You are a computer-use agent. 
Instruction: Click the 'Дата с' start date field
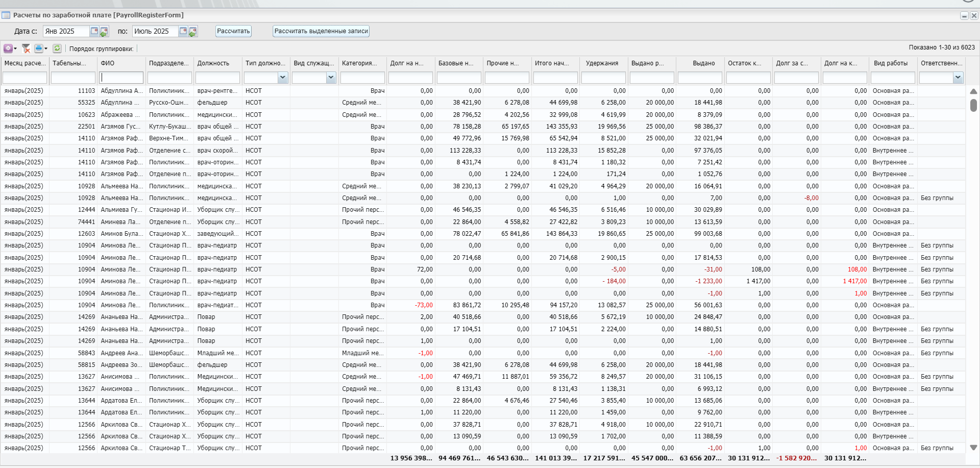(66, 31)
